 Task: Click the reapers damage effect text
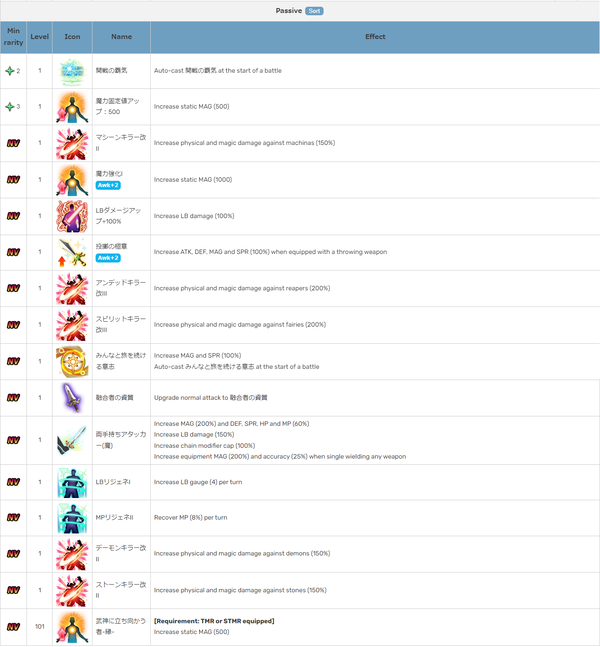[242, 288]
